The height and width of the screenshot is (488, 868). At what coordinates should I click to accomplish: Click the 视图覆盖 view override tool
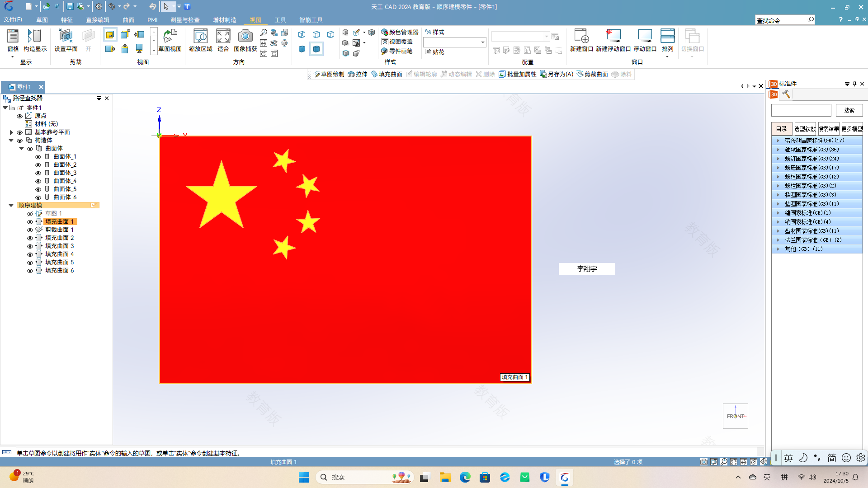(397, 42)
